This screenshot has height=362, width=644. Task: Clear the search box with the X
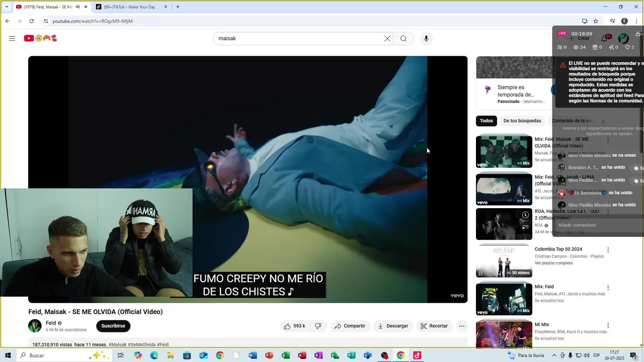point(387,38)
